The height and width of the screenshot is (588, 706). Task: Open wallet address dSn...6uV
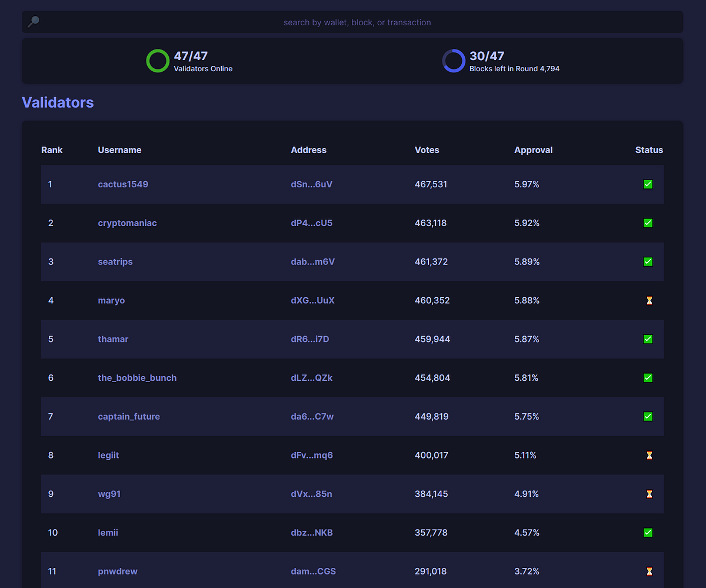pyautogui.click(x=312, y=184)
